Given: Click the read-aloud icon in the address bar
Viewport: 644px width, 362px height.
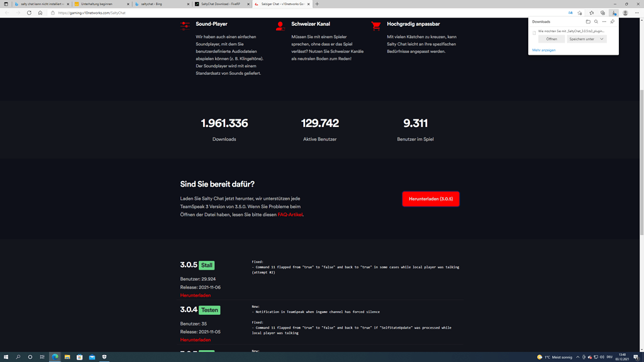Looking at the screenshot, I should click(570, 13).
